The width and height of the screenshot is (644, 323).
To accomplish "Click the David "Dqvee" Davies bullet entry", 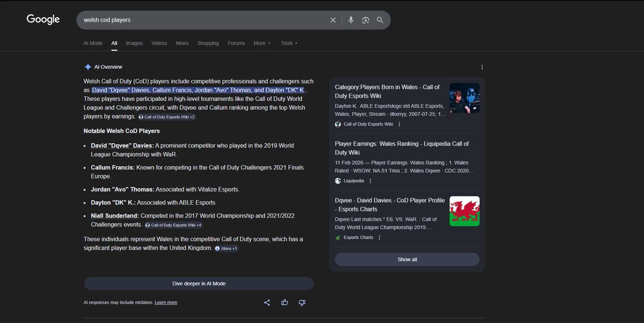I will pos(192,150).
